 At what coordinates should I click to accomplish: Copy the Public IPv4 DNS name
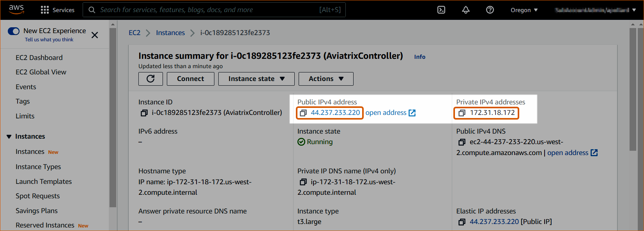click(462, 142)
